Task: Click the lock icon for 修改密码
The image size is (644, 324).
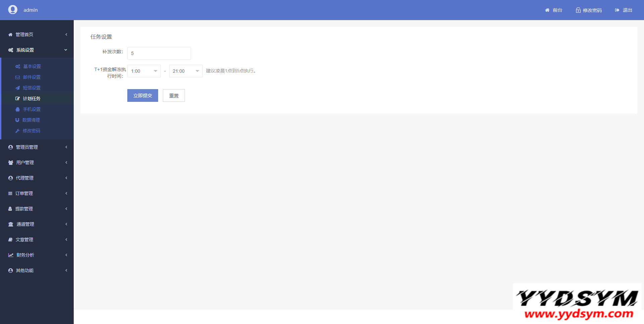Action: point(578,10)
